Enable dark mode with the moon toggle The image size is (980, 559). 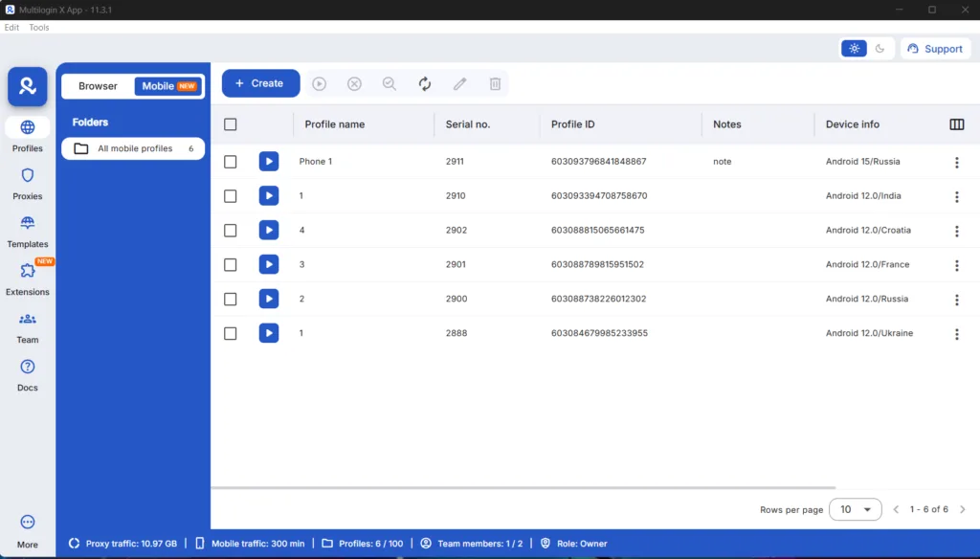click(x=880, y=47)
